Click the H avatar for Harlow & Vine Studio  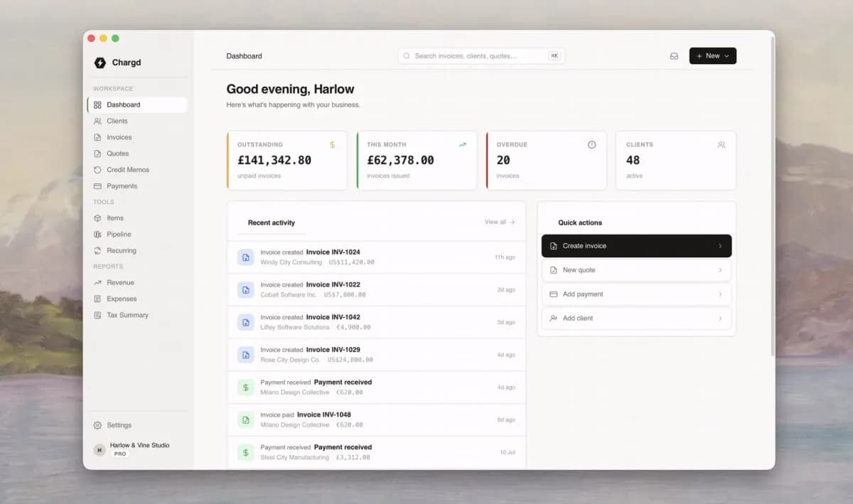(x=100, y=450)
